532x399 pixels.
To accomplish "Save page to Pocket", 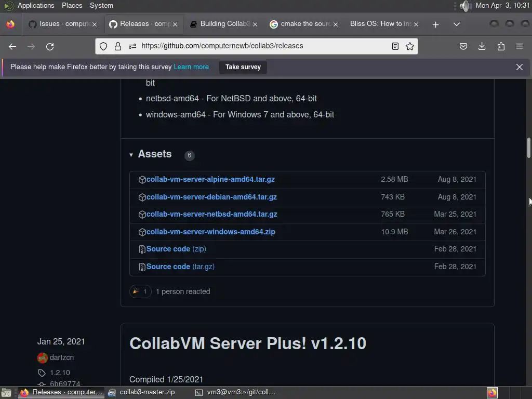I will click(x=463, y=46).
